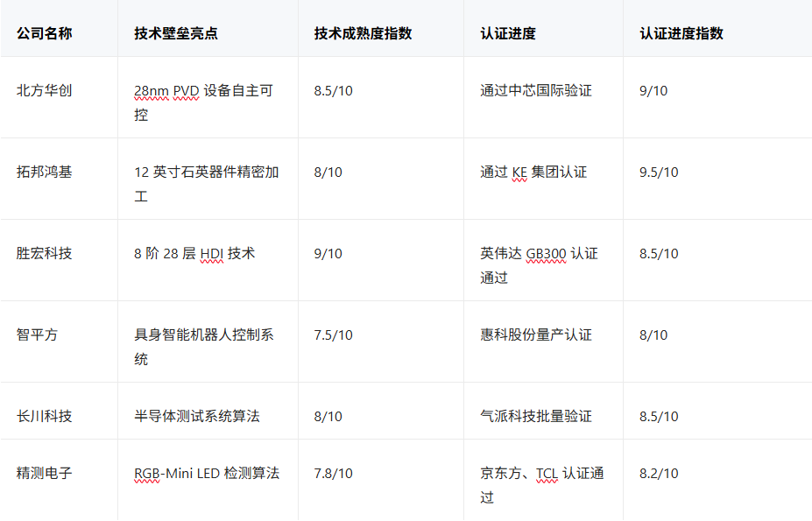Click the 通过 KE 集团认证 cell
This screenshot has width=812, height=521.
click(x=533, y=172)
